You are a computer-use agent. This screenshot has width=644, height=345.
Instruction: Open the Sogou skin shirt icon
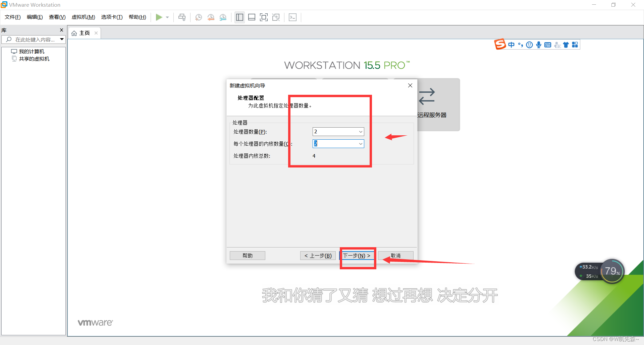click(566, 45)
